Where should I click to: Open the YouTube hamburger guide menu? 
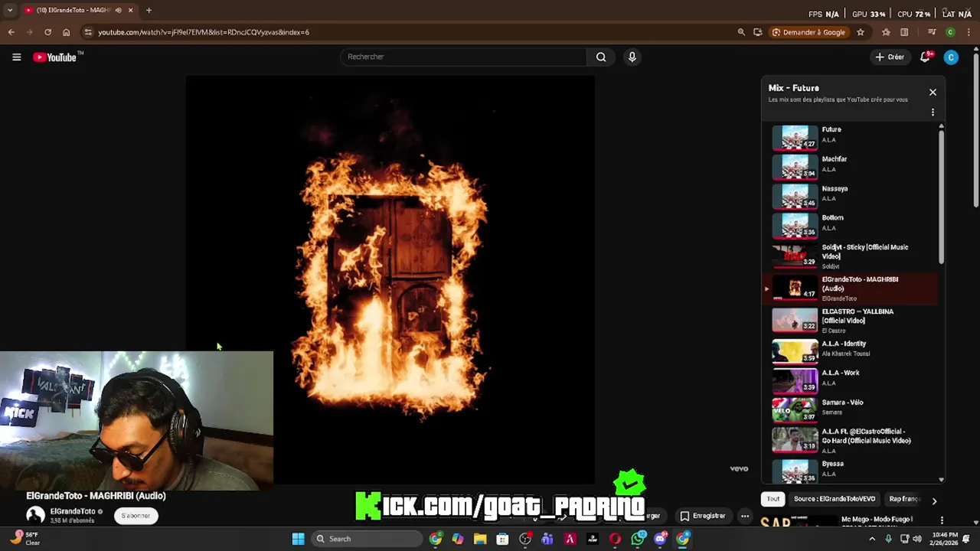(16, 57)
